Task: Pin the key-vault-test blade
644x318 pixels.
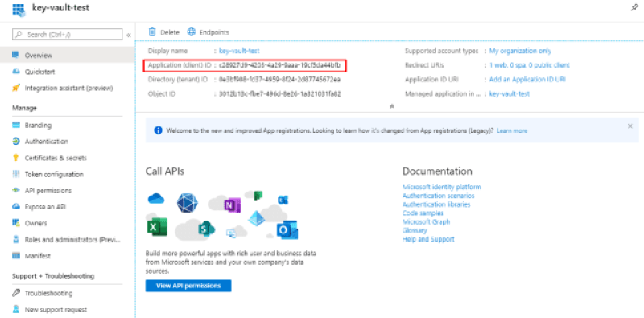Action: coord(634,8)
